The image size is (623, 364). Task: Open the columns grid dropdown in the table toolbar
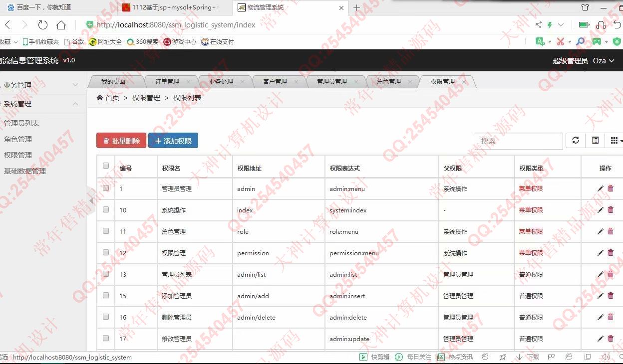tap(615, 141)
